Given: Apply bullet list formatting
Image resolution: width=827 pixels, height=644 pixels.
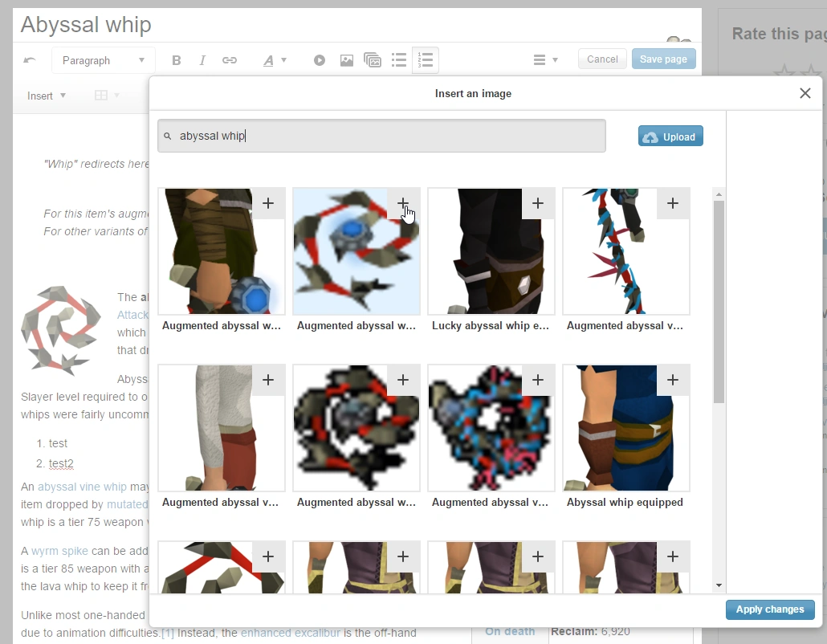Looking at the screenshot, I should point(399,60).
